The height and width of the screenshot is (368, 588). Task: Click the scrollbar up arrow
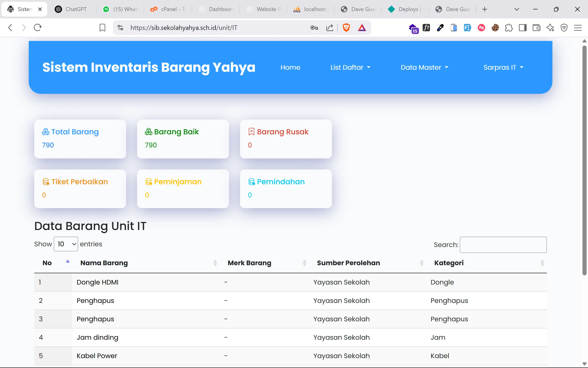(585, 41)
